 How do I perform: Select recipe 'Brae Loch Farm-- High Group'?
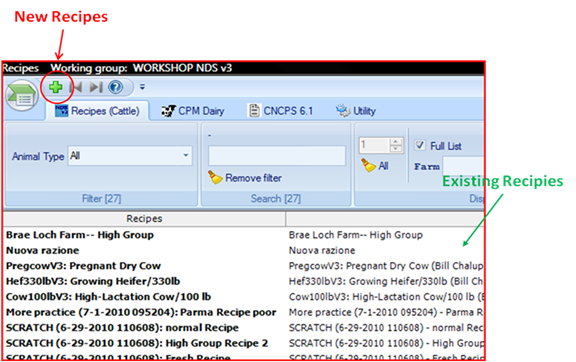pyautogui.click(x=80, y=235)
